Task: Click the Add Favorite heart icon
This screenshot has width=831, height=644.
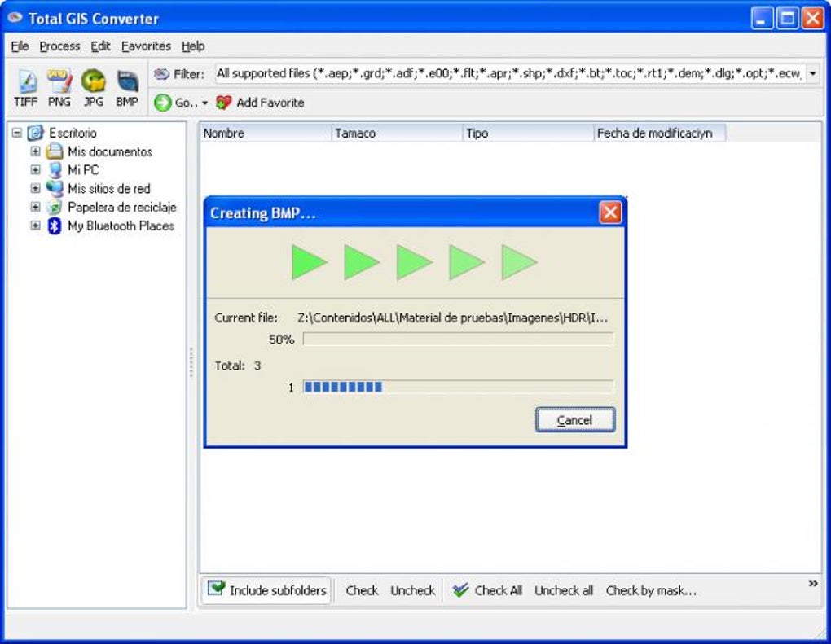Action: [x=224, y=103]
